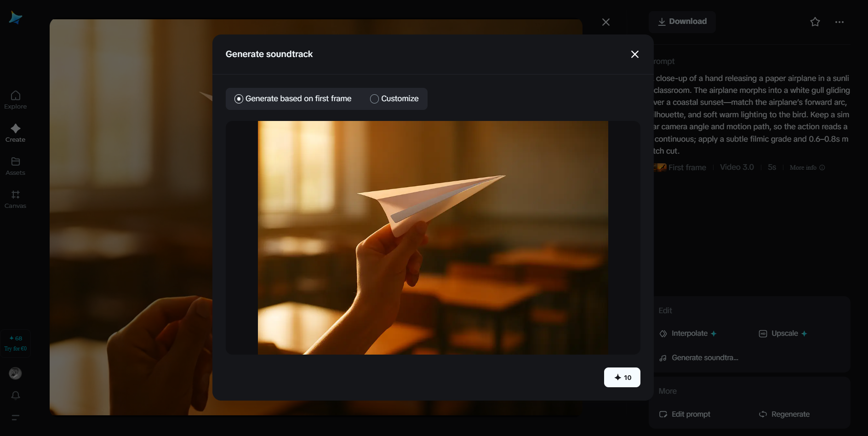Select Generate based on first frame option

(293, 99)
